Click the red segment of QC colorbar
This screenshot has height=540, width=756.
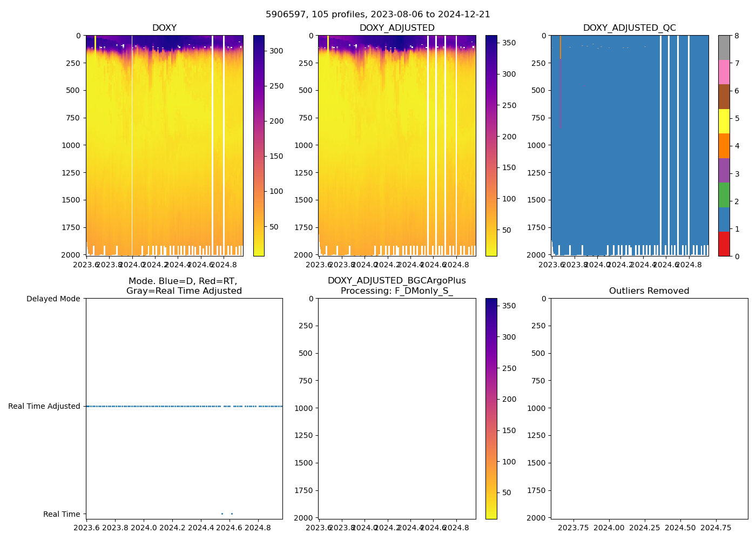[724, 244]
